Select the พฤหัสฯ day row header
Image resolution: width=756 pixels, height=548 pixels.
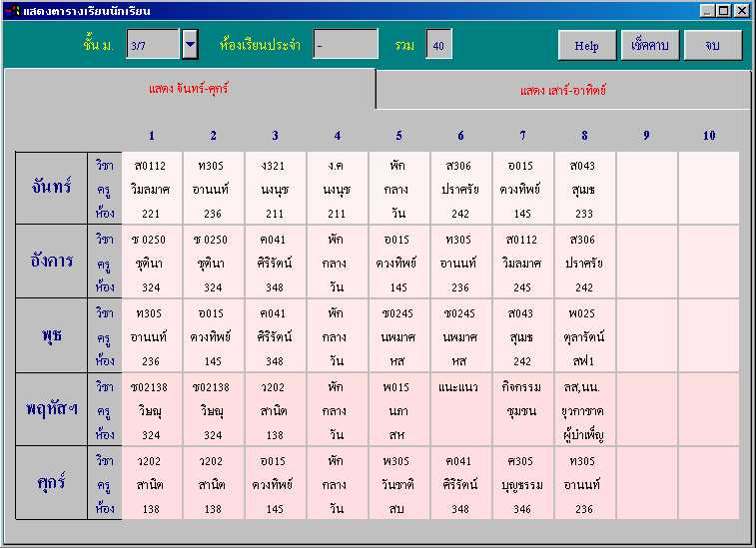click(52, 409)
